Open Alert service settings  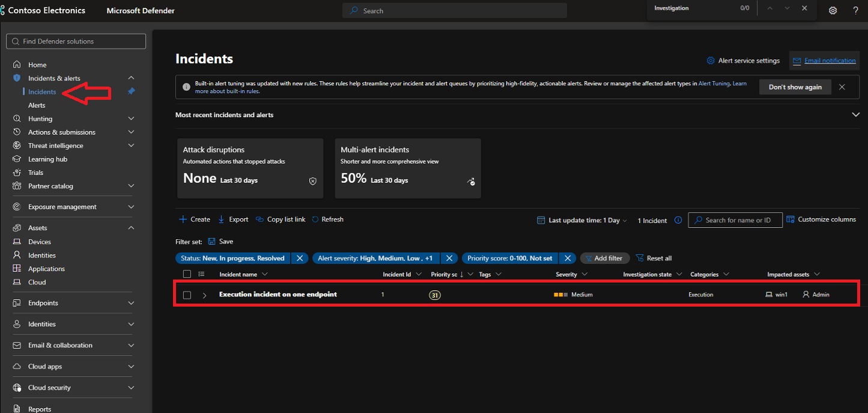click(744, 61)
